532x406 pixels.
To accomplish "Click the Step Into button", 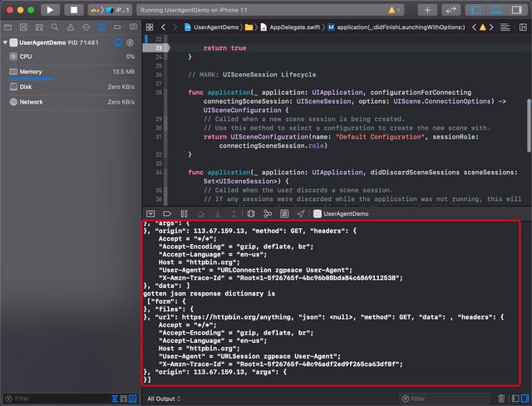I will tap(218, 213).
